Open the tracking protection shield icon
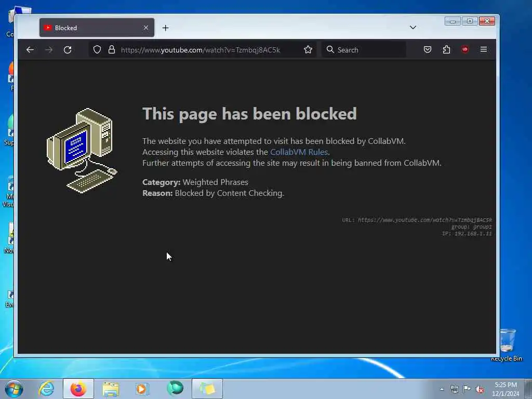532x399 pixels. pos(97,50)
